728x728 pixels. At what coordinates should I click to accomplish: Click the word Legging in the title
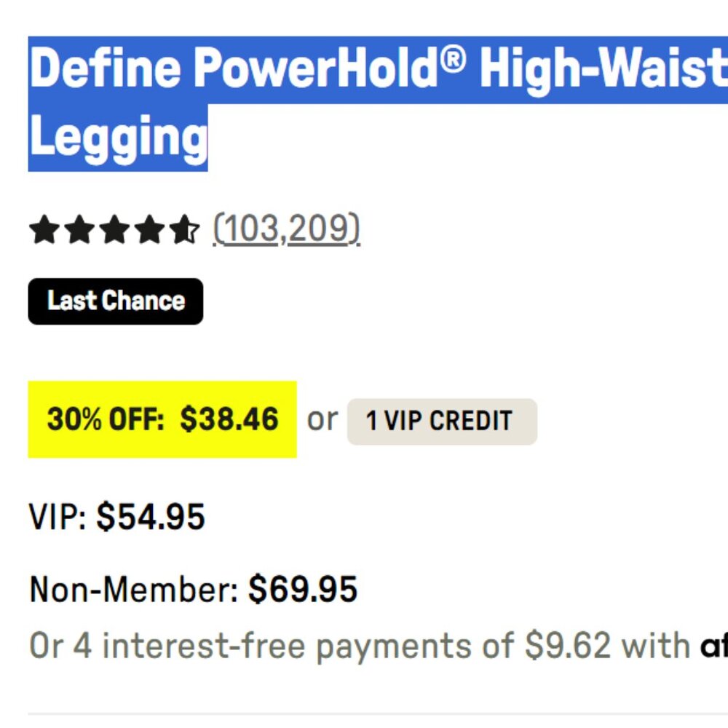[118, 137]
